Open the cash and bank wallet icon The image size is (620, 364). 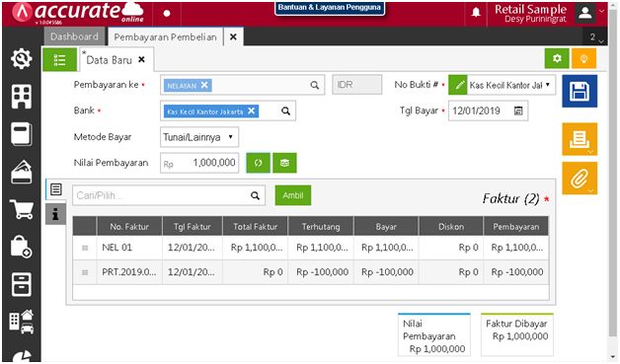point(22,172)
